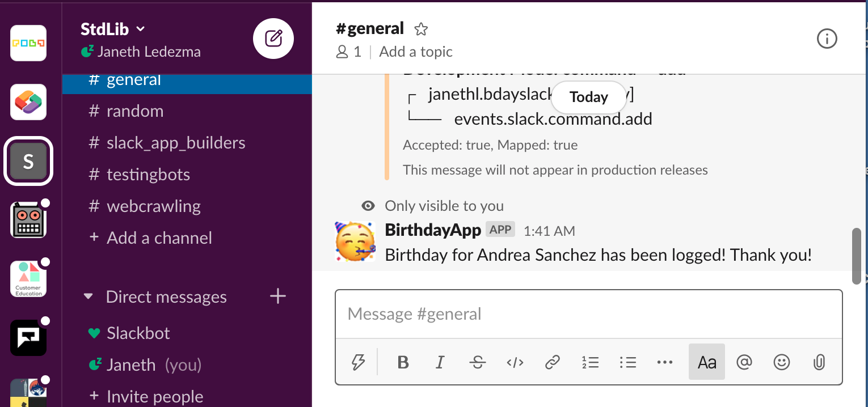Image resolution: width=868 pixels, height=407 pixels.
Task: Click the 'Only visible to you' label
Action: click(x=444, y=206)
